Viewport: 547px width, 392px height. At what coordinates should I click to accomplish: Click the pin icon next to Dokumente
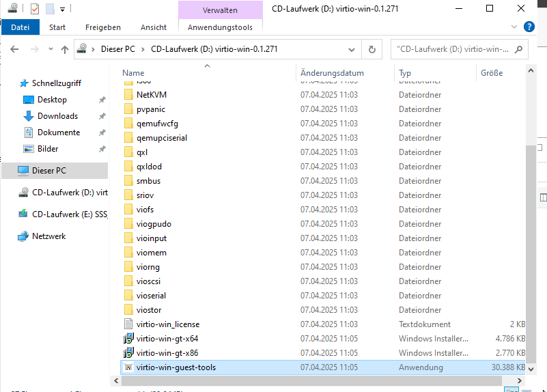pyautogui.click(x=102, y=132)
